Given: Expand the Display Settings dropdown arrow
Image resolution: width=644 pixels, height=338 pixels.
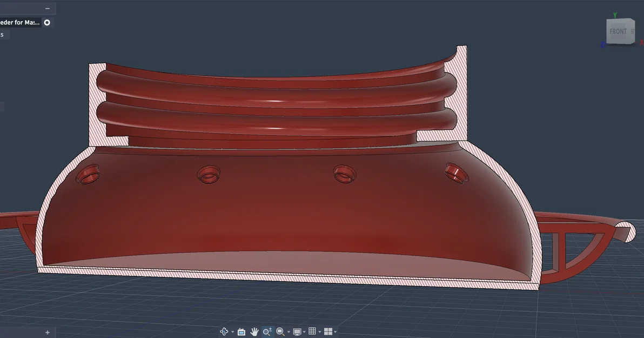Looking at the screenshot, I should click(x=304, y=332).
